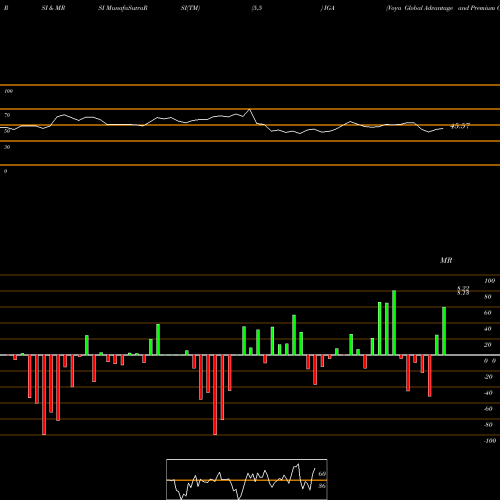This screenshot has height=500, width=500.
Task: Click the '-80' label on MR axis
Action: click(x=488, y=425)
